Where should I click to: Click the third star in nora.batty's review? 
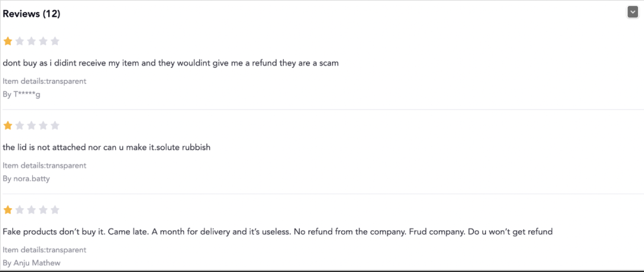[x=32, y=125]
